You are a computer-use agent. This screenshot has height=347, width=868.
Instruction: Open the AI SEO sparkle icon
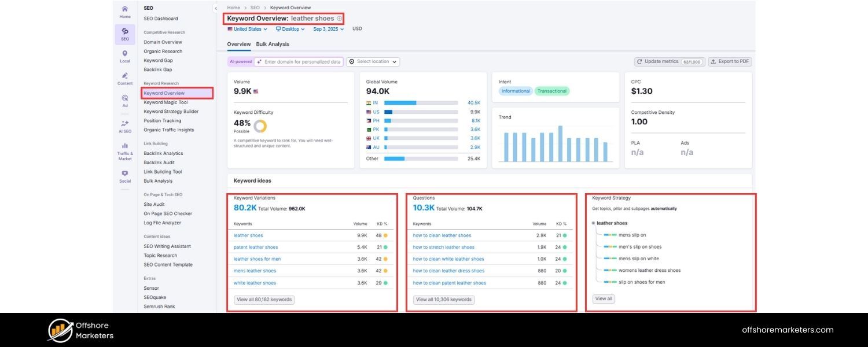pyautogui.click(x=125, y=124)
